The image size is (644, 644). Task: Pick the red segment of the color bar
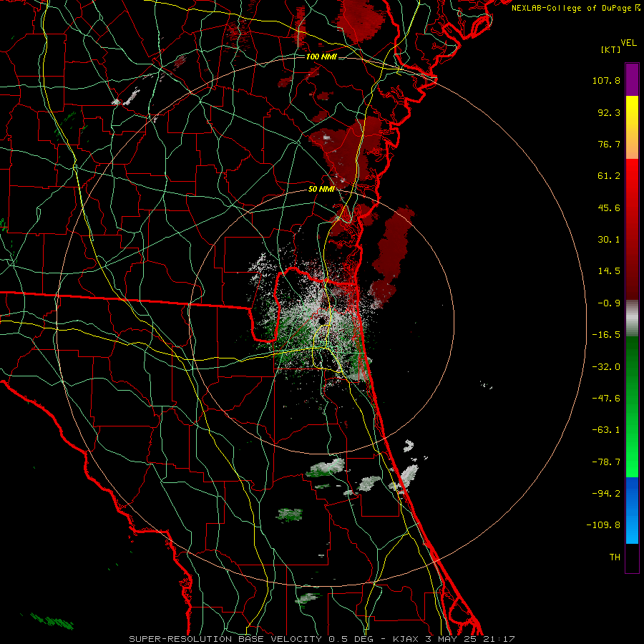pyautogui.click(x=632, y=229)
